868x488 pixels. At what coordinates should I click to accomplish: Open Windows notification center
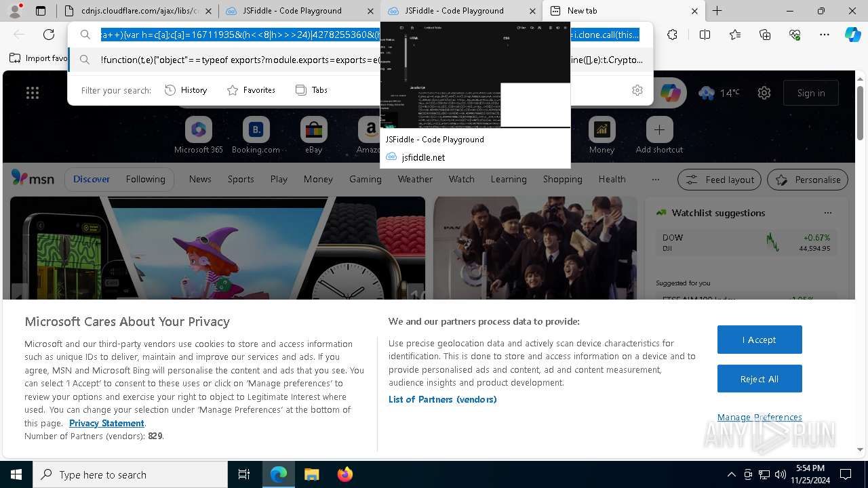[846, 474]
